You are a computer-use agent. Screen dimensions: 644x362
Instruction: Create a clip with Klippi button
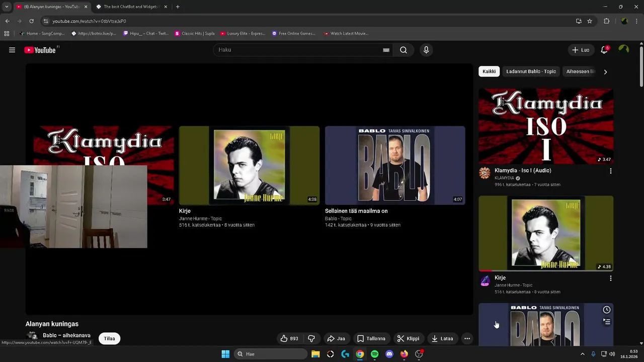click(408, 338)
